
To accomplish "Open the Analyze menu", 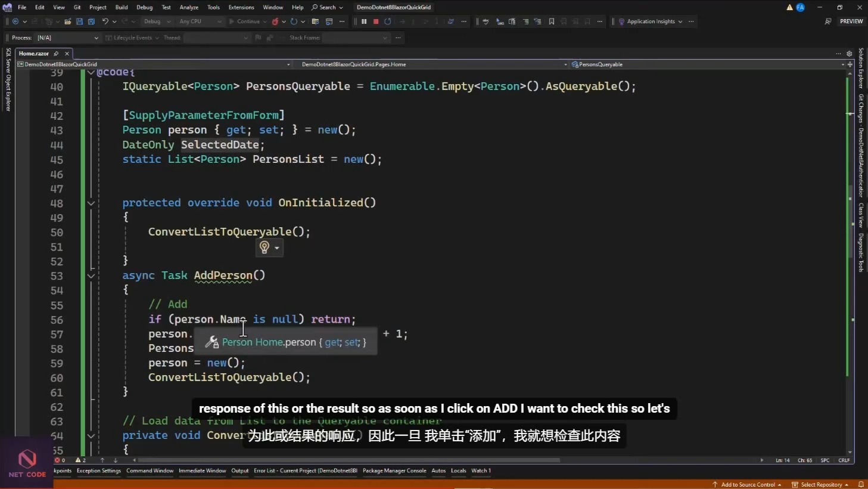I will coord(189,7).
